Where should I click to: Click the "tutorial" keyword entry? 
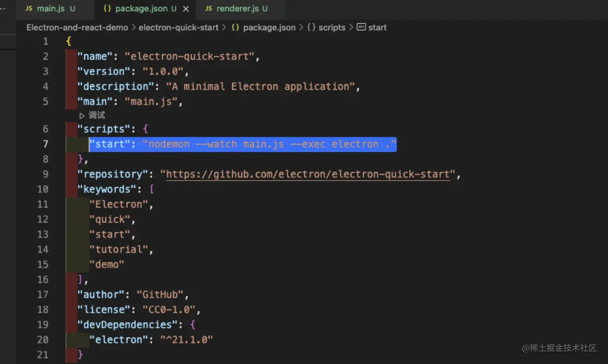(x=119, y=249)
